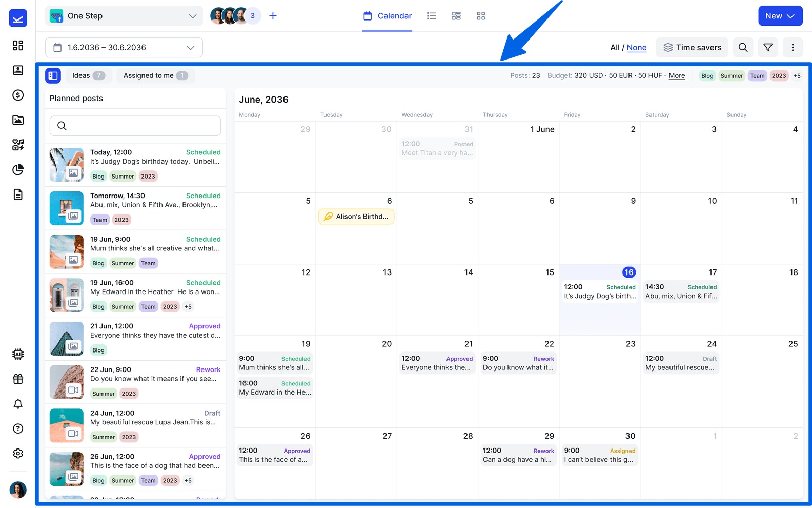
Task: Open 24 Jun Draft Lupa Jean planned post
Action: pos(135,425)
